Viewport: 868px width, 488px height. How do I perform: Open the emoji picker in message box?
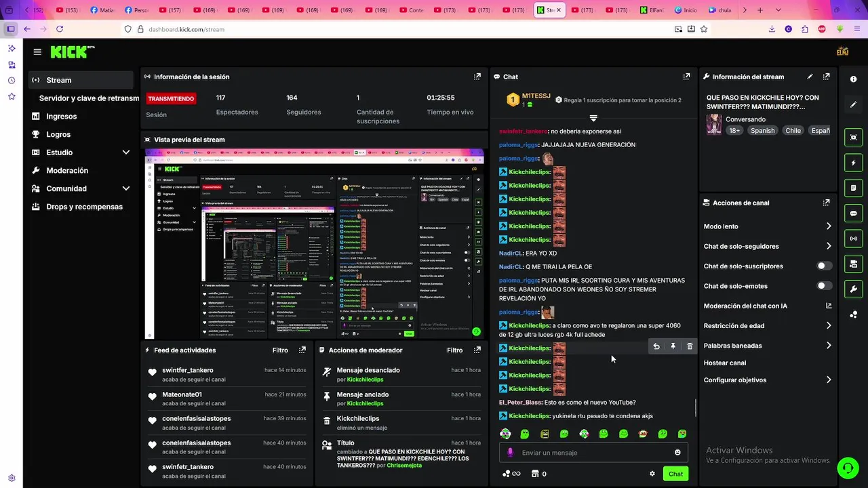tap(677, 453)
